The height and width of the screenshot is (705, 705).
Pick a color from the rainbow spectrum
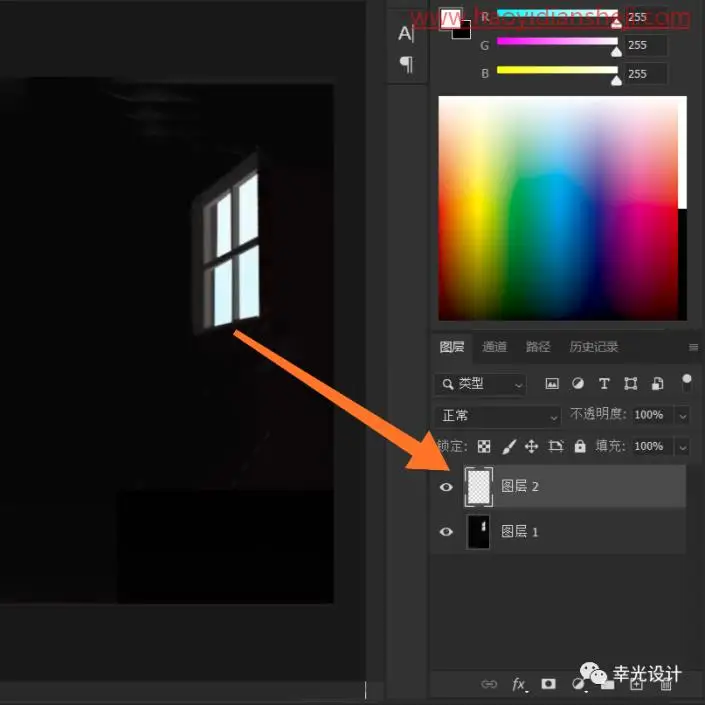pyautogui.click(x=558, y=208)
